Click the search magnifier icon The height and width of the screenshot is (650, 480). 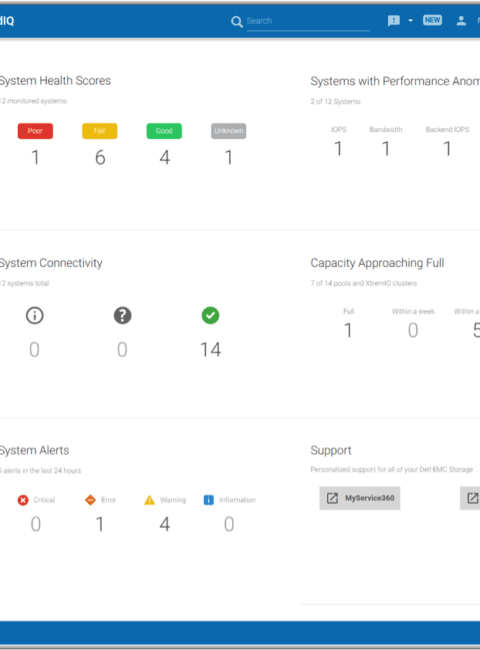(237, 22)
